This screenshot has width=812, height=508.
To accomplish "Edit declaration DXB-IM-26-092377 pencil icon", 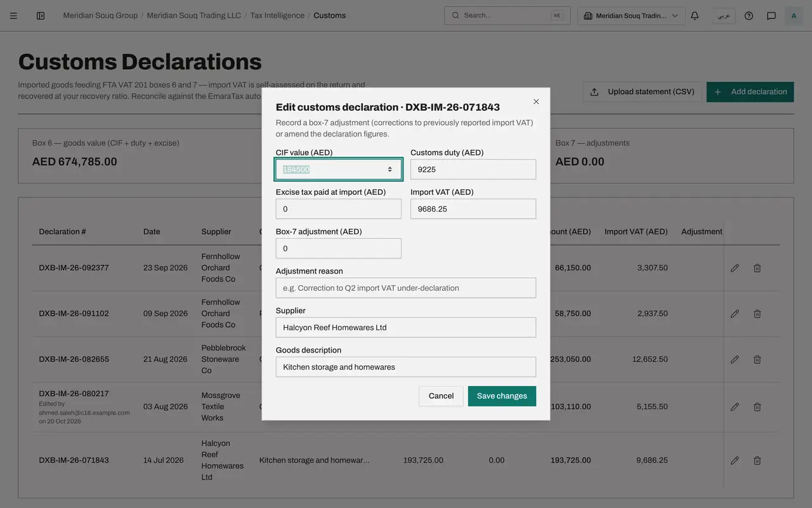I will pyautogui.click(x=735, y=268).
